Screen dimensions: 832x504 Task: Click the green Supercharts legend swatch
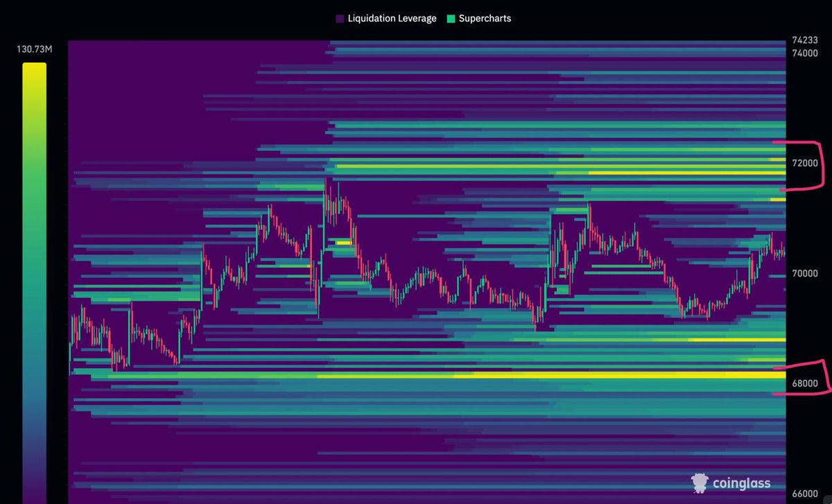[x=450, y=18]
